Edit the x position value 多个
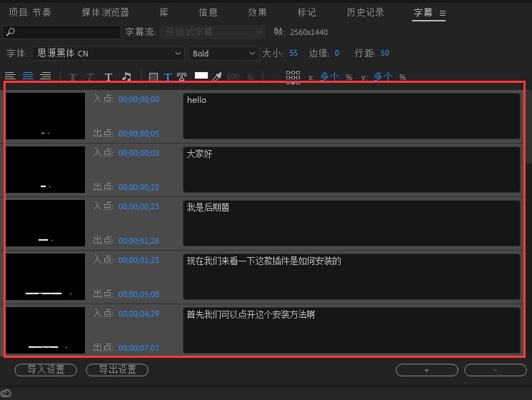The height and width of the screenshot is (400, 532). pos(329,77)
